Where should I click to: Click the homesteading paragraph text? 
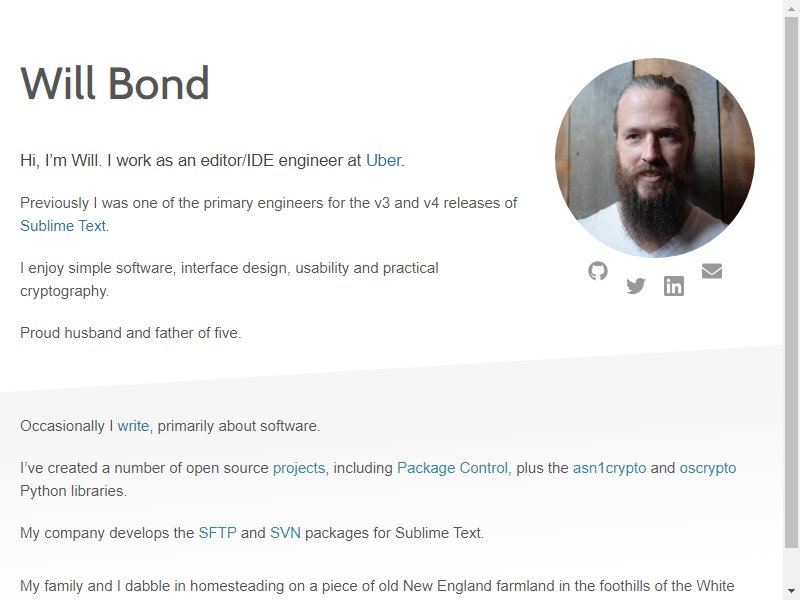[377, 588]
